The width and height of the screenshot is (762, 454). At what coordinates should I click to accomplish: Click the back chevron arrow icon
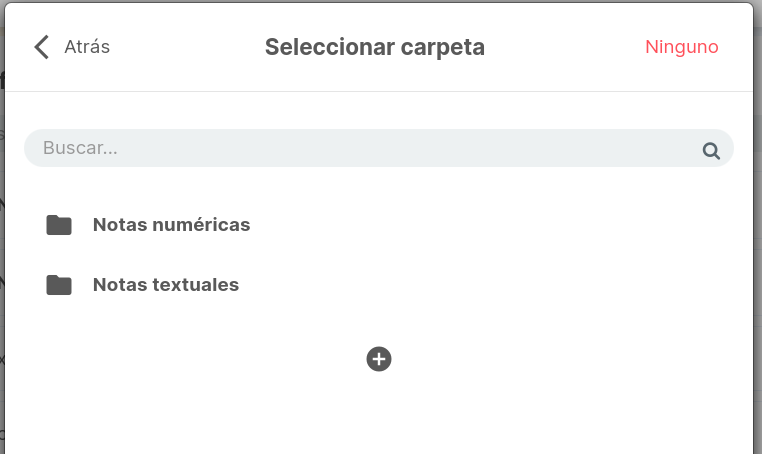(42, 47)
